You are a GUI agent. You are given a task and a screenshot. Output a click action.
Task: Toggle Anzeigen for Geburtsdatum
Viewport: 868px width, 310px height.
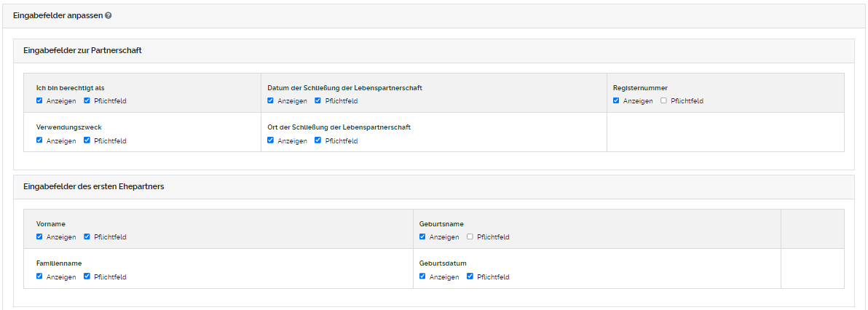click(423, 277)
